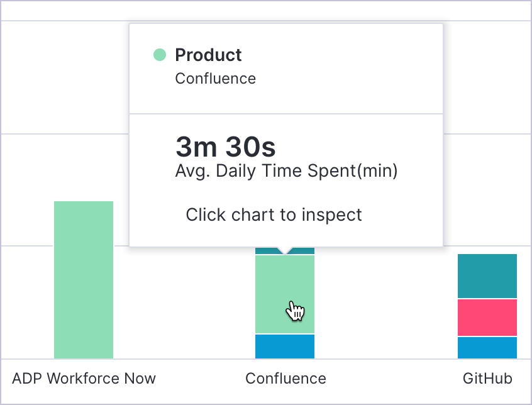The height and width of the screenshot is (405, 532).
Task: Click the "GitHub" axis label
Action: coord(487,378)
